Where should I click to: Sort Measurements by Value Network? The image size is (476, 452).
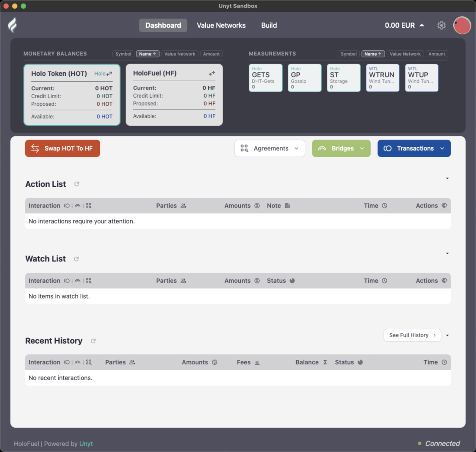pos(405,54)
